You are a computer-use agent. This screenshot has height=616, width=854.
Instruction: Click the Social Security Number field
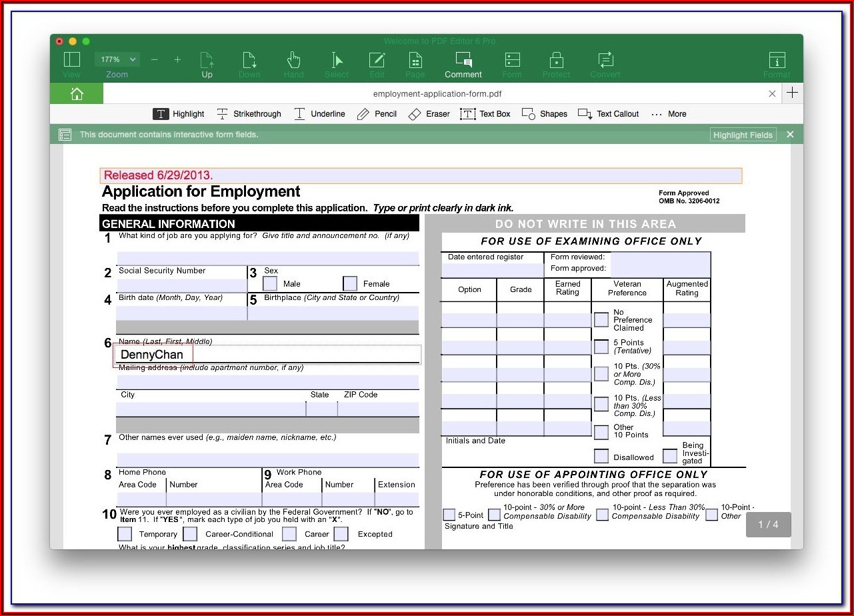(x=181, y=285)
